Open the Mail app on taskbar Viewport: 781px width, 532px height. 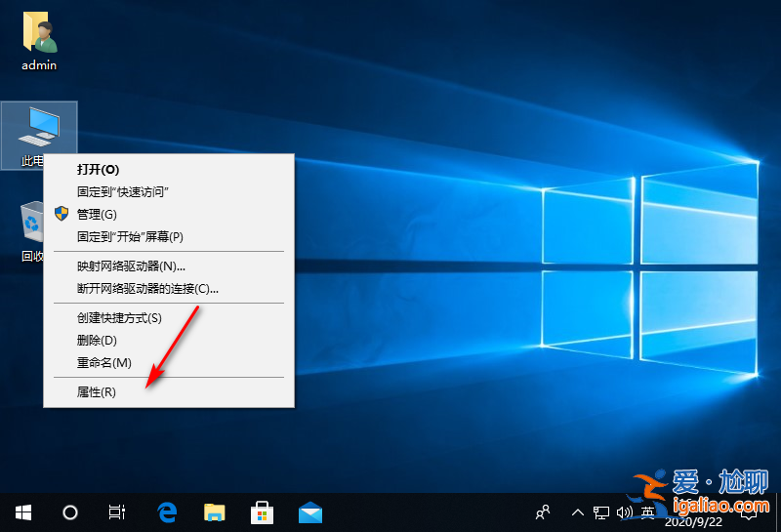click(309, 512)
